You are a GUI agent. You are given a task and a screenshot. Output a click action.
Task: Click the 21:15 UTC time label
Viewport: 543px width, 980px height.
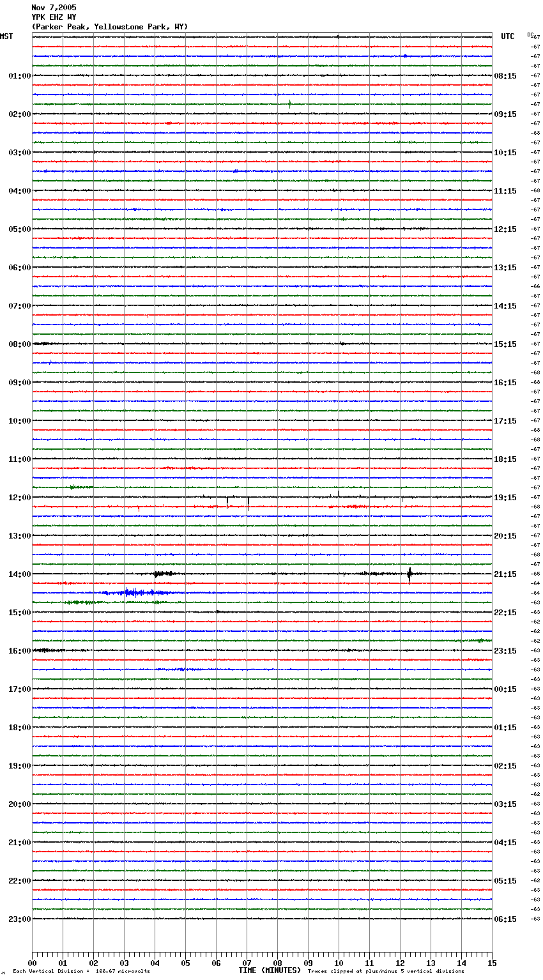[x=505, y=574]
